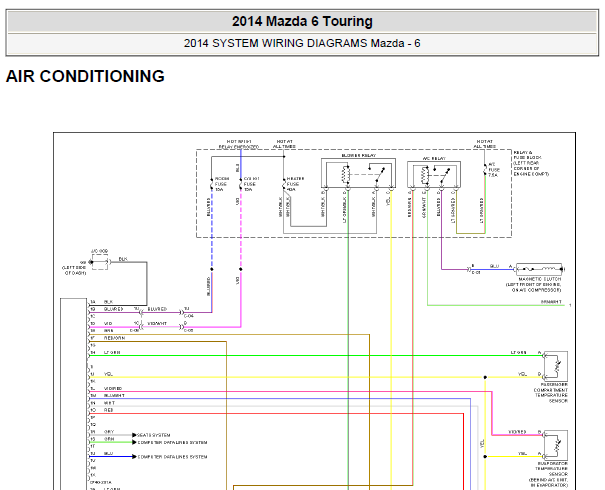
Task: Click the EVAPORATOR TEMPERATURE SENSOR label
Action: pos(551,469)
